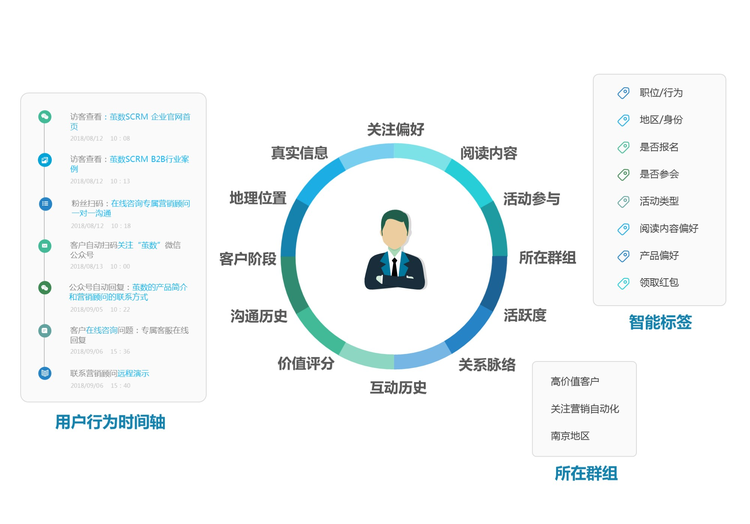The image size is (750, 524).
Task: Click the 所在群组 label beside the ring
Action: [547, 258]
